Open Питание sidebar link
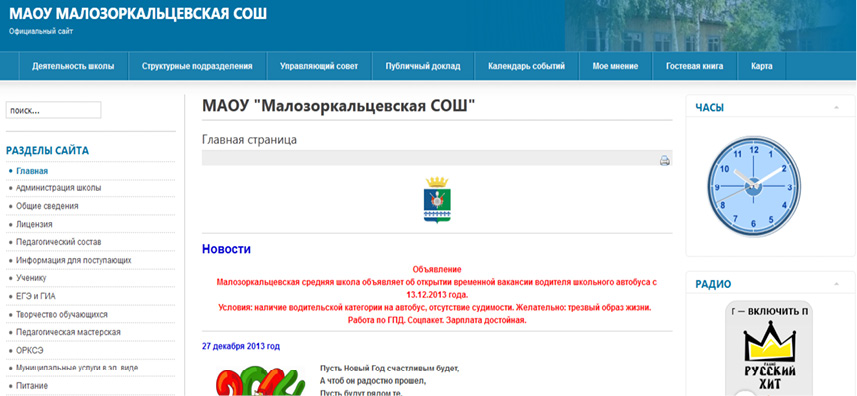857x396 pixels. [x=32, y=386]
